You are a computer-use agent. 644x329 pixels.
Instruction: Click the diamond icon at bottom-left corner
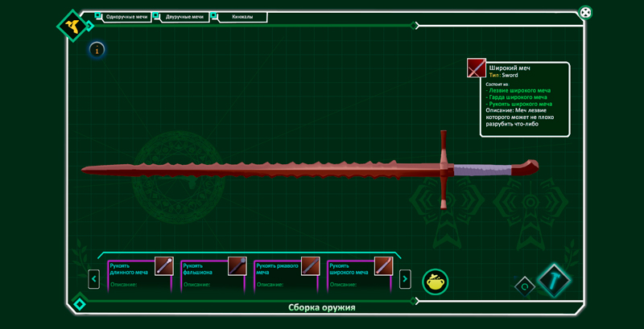click(x=79, y=303)
